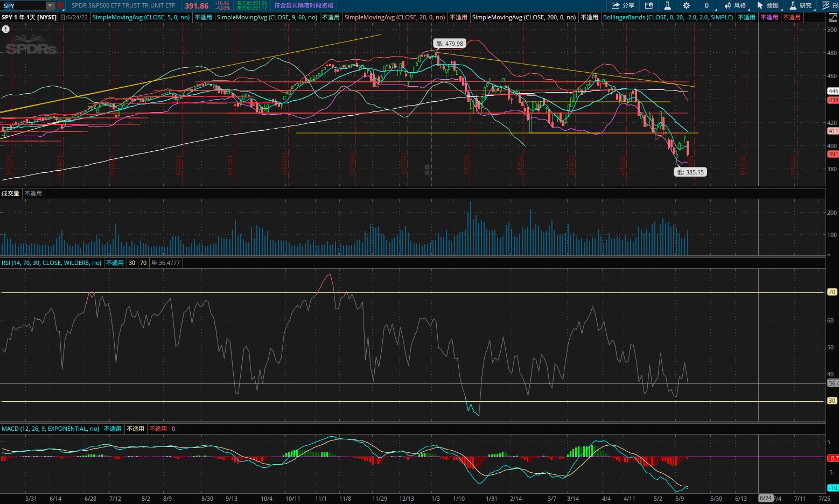Open chart settings gear icon
Viewport: 839px width, 504px height.
pos(686,5)
